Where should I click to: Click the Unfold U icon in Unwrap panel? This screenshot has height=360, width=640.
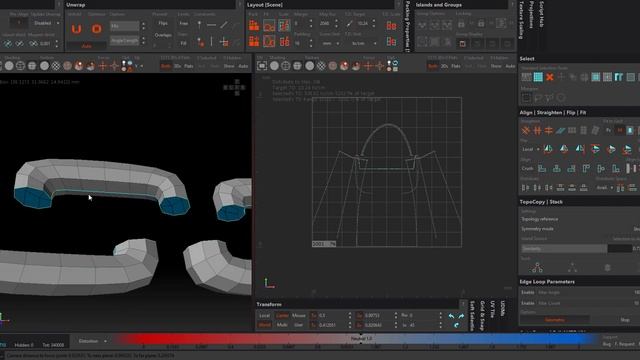coord(76,29)
